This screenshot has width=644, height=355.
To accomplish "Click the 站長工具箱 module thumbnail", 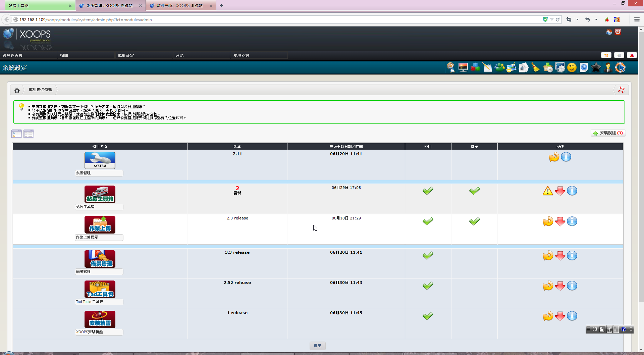I will 100,194.
